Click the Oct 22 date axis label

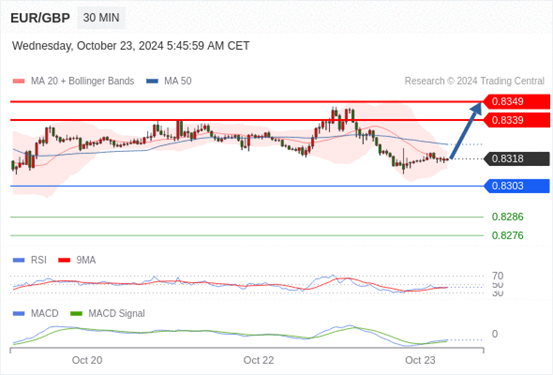(x=259, y=360)
